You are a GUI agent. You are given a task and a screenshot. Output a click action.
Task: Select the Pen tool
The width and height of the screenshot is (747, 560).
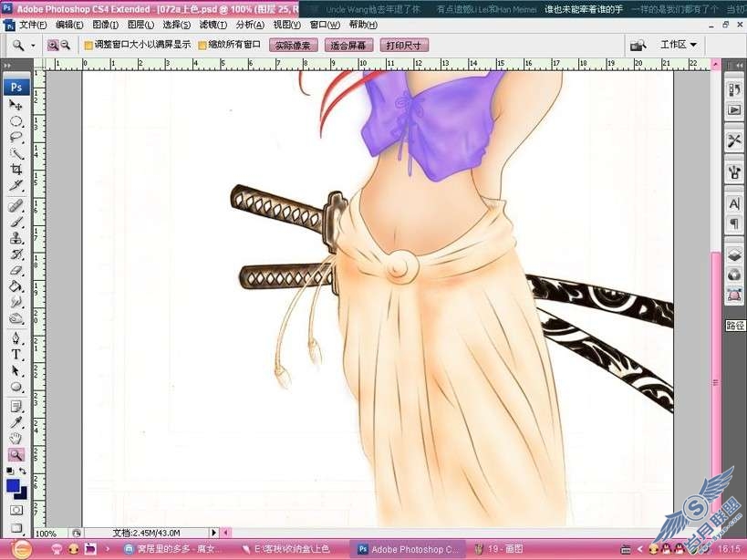(x=16, y=338)
